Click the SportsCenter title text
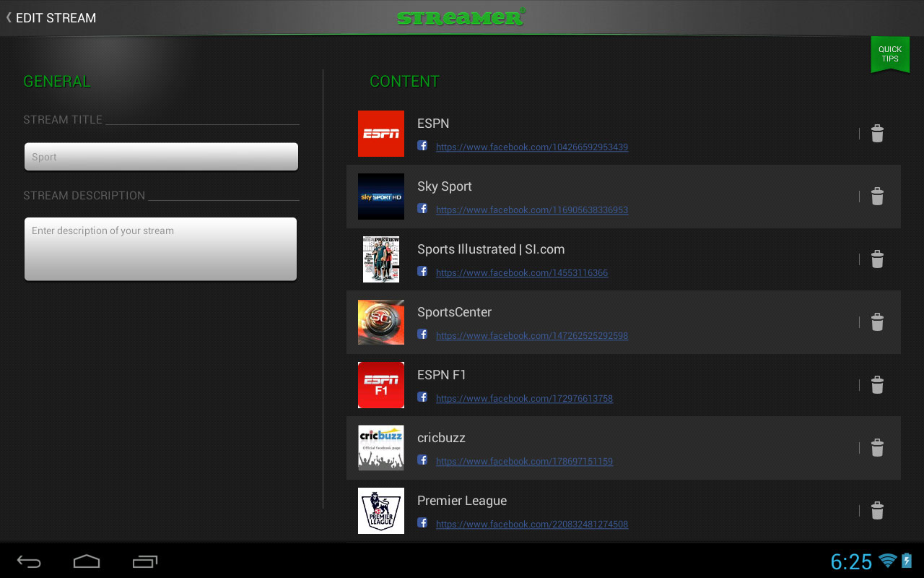Image resolution: width=924 pixels, height=578 pixels. click(x=454, y=312)
